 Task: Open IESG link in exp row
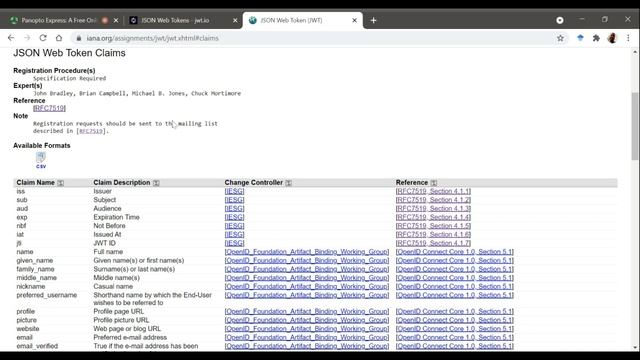pyautogui.click(x=234, y=217)
